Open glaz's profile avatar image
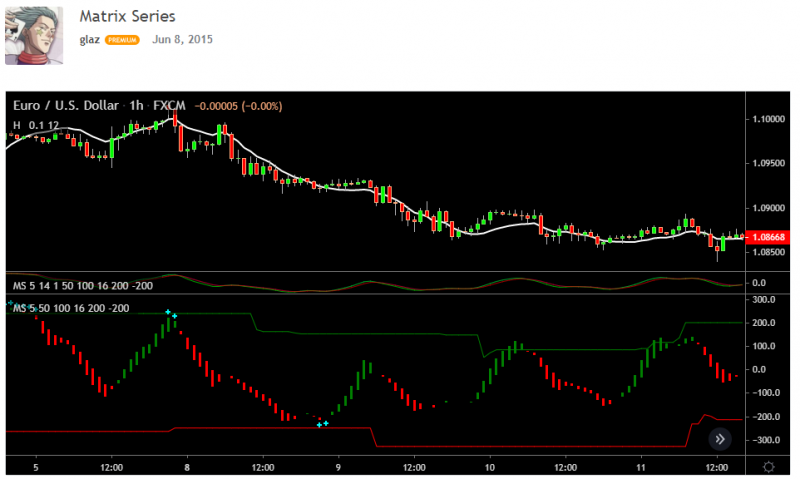Image resolution: width=800 pixels, height=479 pixels. (x=34, y=35)
